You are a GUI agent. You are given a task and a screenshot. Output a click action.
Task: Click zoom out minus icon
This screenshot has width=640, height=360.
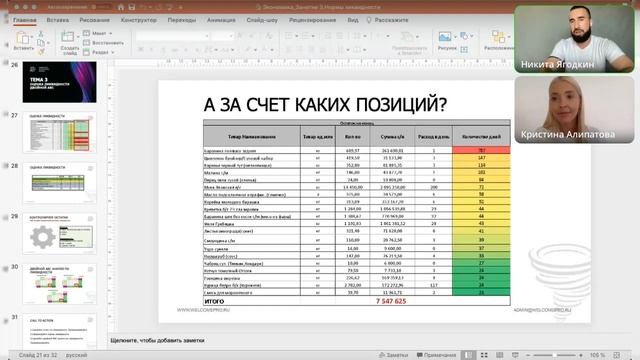click(528, 355)
